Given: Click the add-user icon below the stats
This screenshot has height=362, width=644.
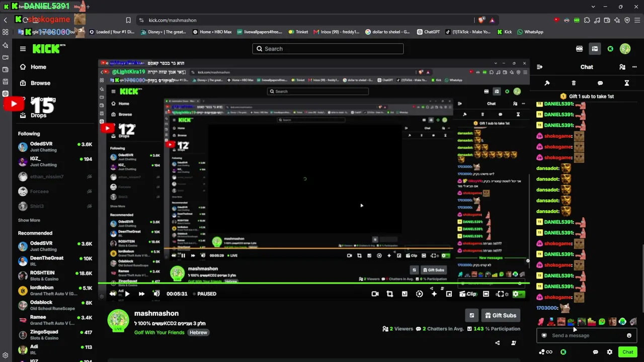Looking at the screenshot, I should (x=514, y=343).
